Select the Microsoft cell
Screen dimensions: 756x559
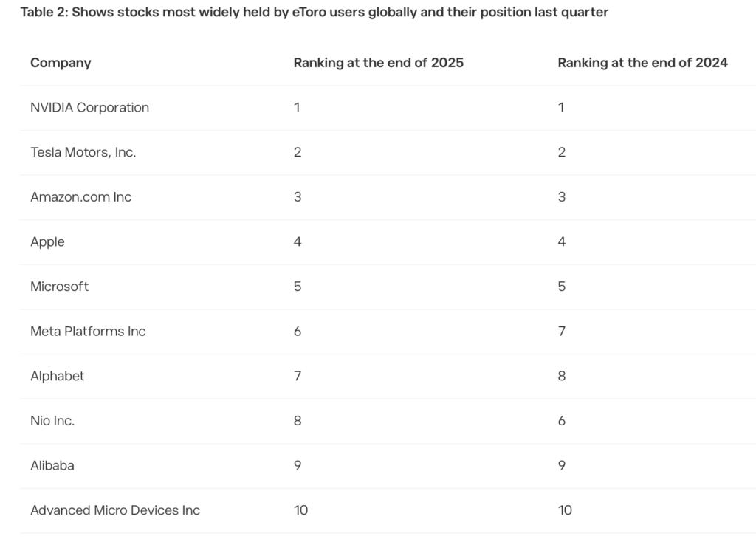pyautogui.click(x=59, y=287)
